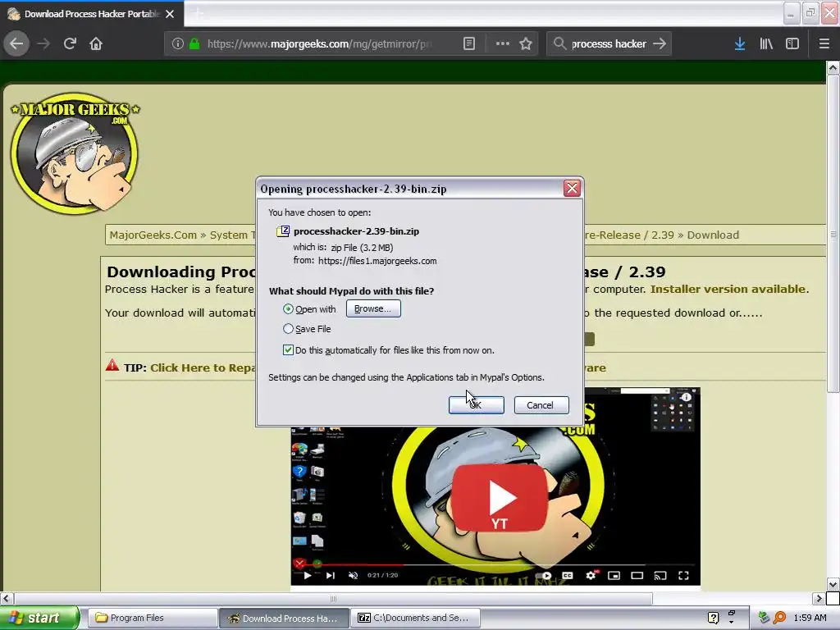
Task: Click the vertical scrollbar down arrow
Action: [x=833, y=584]
